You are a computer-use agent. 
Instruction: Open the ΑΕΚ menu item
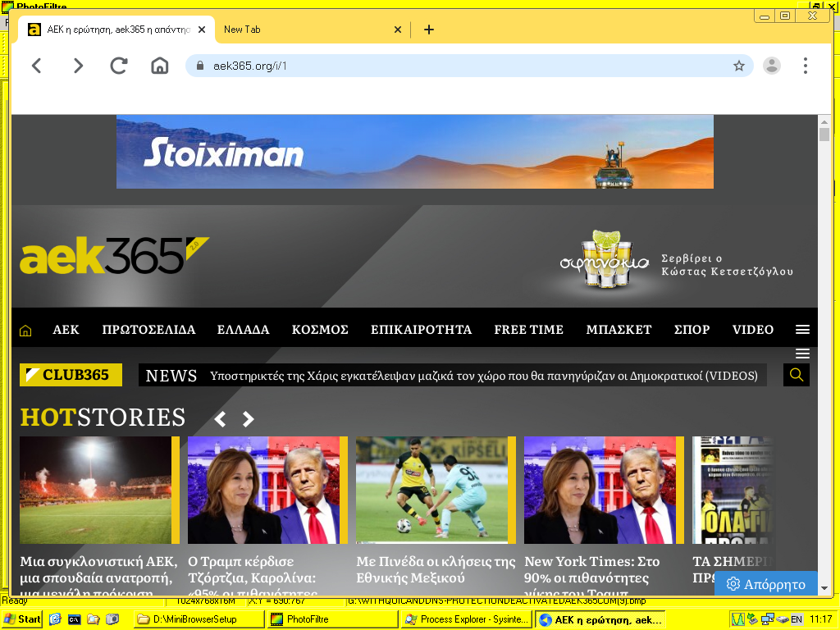point(66,330)
